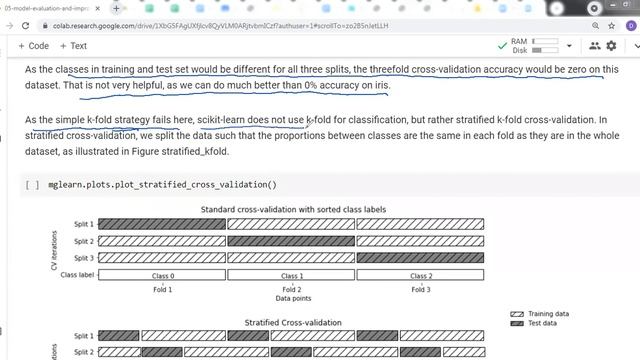Click the dark test bar in top Split 3
The width and height of the screenshot is (640, 360).
click(420, 258)
